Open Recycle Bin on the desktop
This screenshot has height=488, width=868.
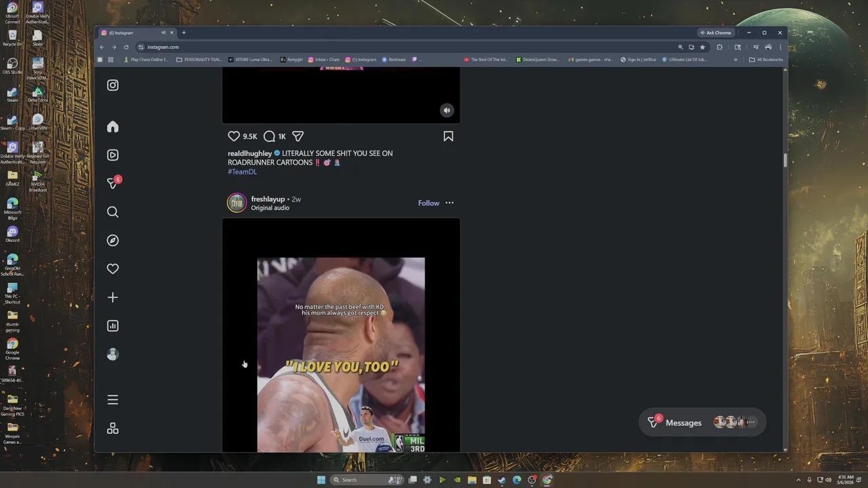[12, 39]
